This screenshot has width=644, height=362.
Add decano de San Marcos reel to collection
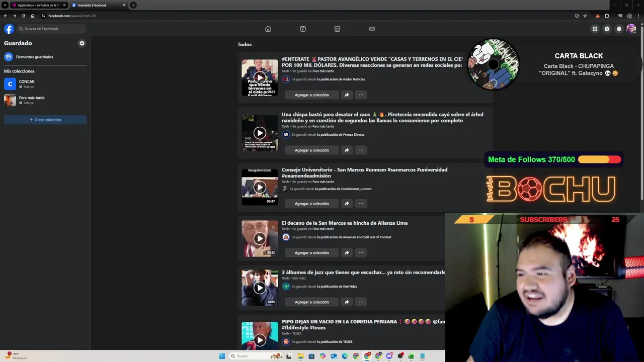tap(311, 252)
